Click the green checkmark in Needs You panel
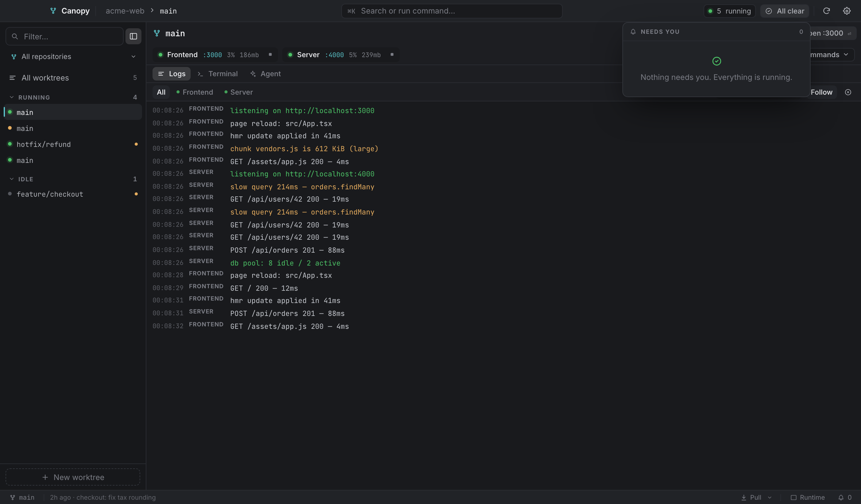The width and height of the screenshot is (861, 504). click(716, 61)
